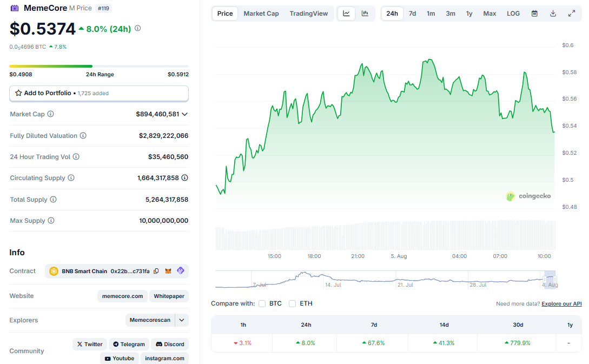This screenshot has height=364, width=589.
Task: Switch to line chart view icon
Action: tap(346, 14)
